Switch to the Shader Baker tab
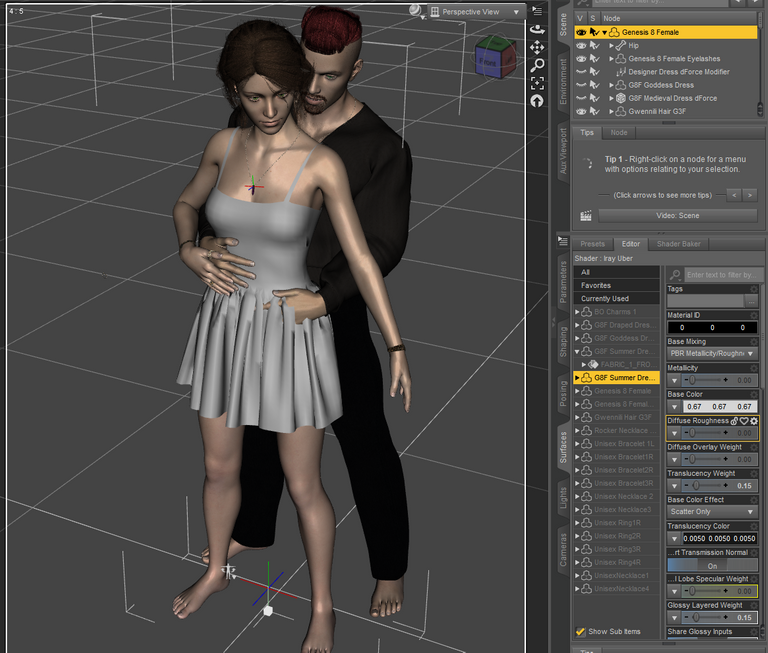This screenshot has width=768, height=653. 678,244
